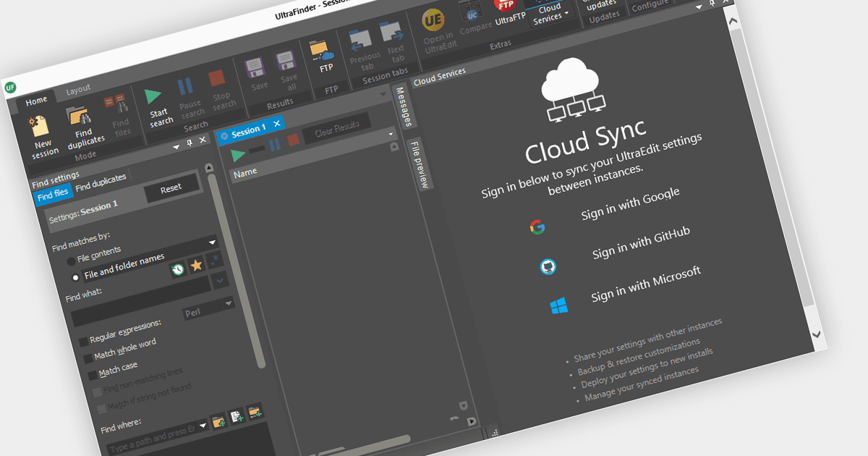Click Sign in with GitHub
Viewport: 868px width, 456px height.
point(641,242)
